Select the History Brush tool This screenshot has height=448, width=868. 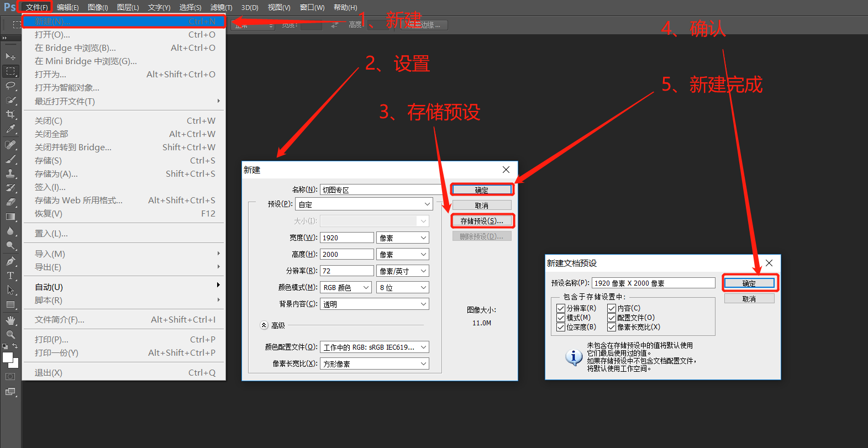(x=10, y=188)
